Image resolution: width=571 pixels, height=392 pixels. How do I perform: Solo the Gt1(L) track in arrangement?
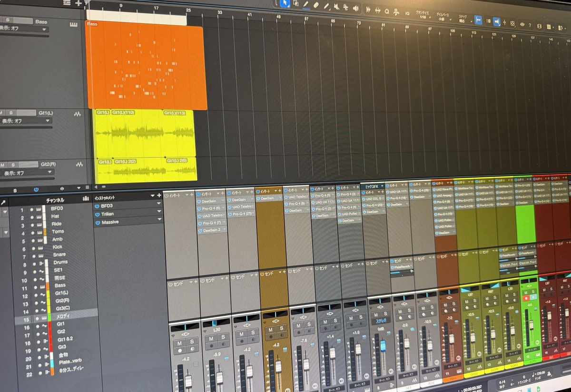[x=11, y=112]
